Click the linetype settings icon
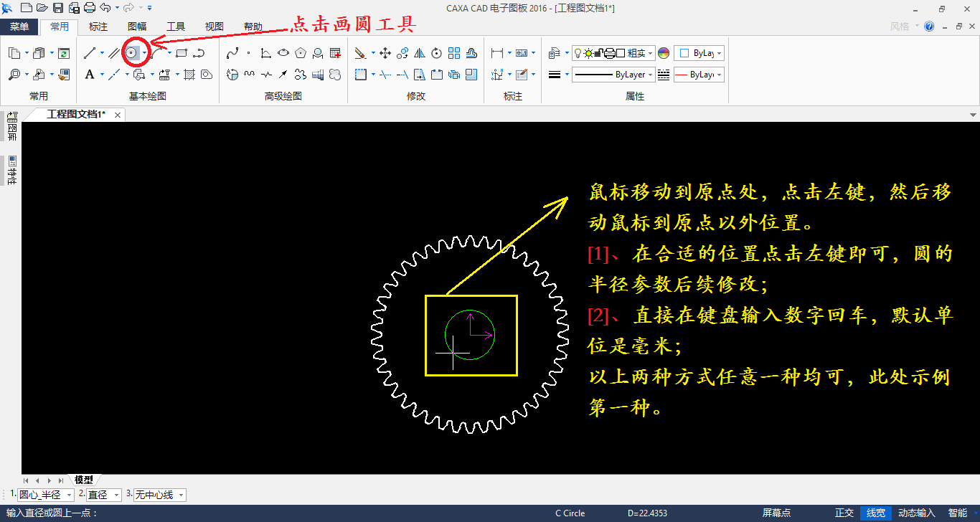Viewport: 980px width, 522px height. point(663,75)
